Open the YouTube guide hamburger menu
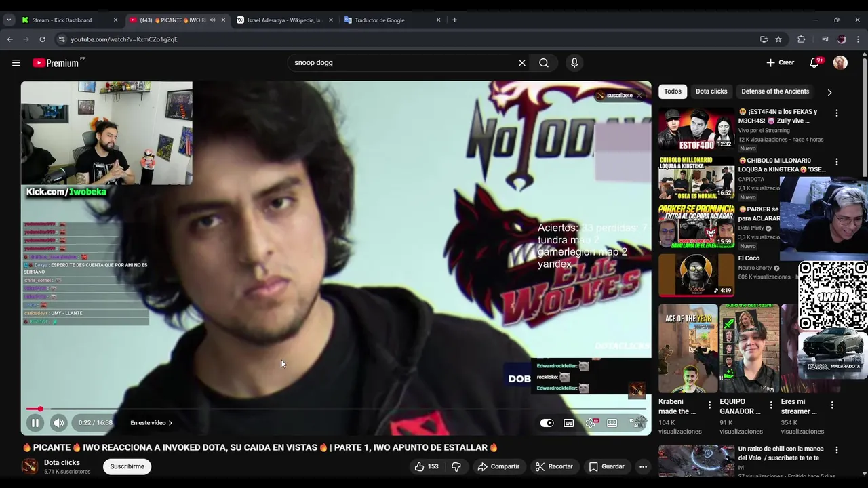This screenshot has width=868, height=488. pos(16,63)
